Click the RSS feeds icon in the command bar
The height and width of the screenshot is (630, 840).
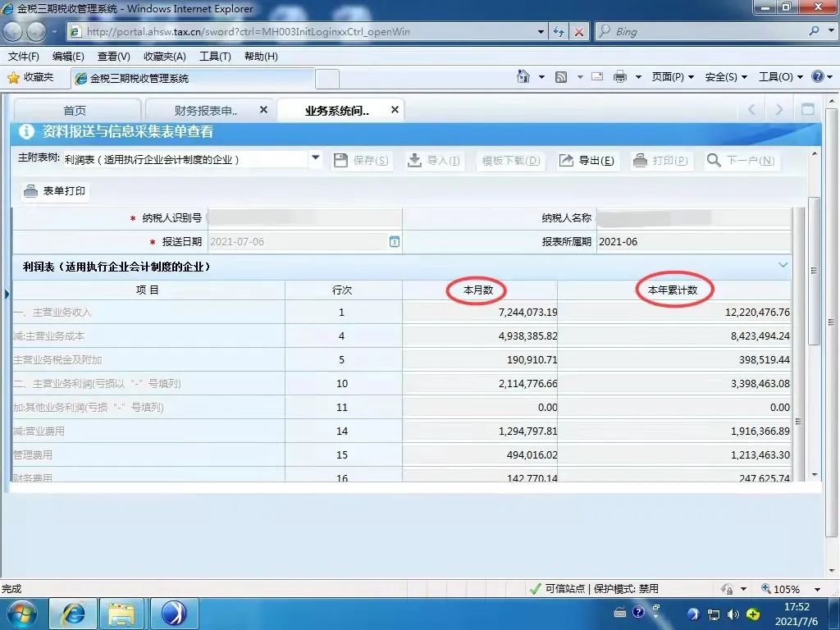point(562,77)
